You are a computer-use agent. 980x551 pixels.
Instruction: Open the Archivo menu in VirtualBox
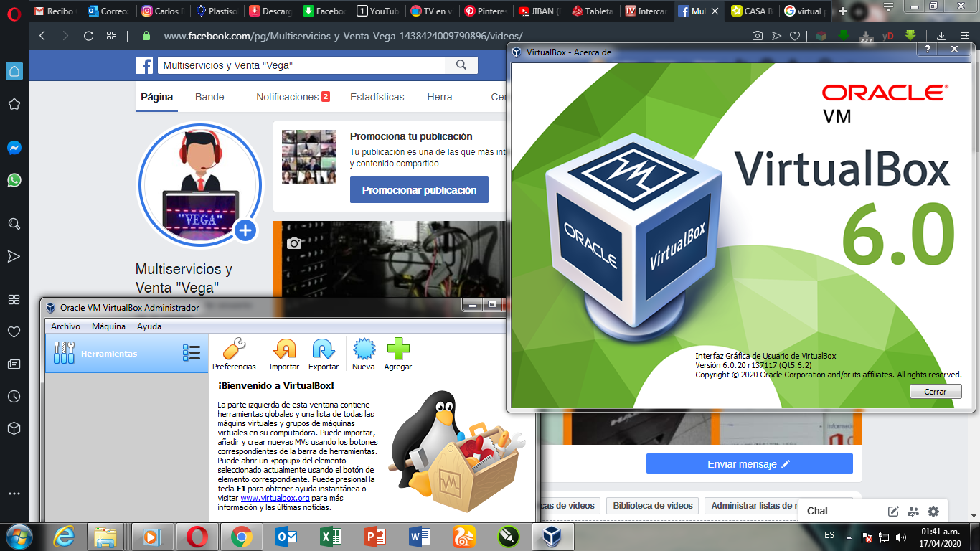65,326
